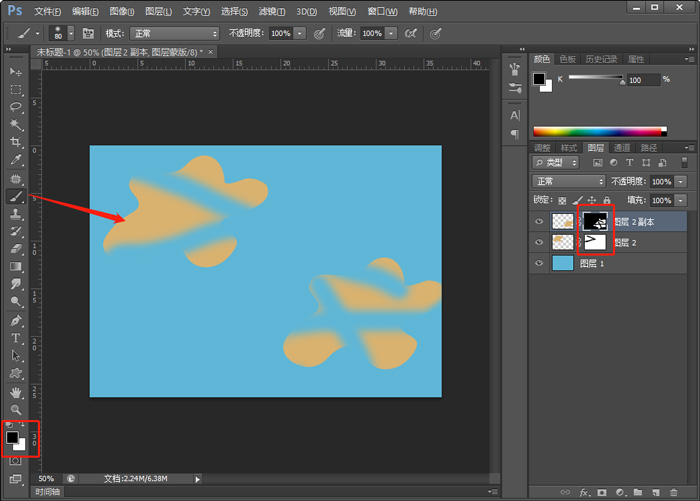The height and width of the screenshot is (501, 700).
Task: Pick the Horizontal Type tool
Action: point(15,338)
